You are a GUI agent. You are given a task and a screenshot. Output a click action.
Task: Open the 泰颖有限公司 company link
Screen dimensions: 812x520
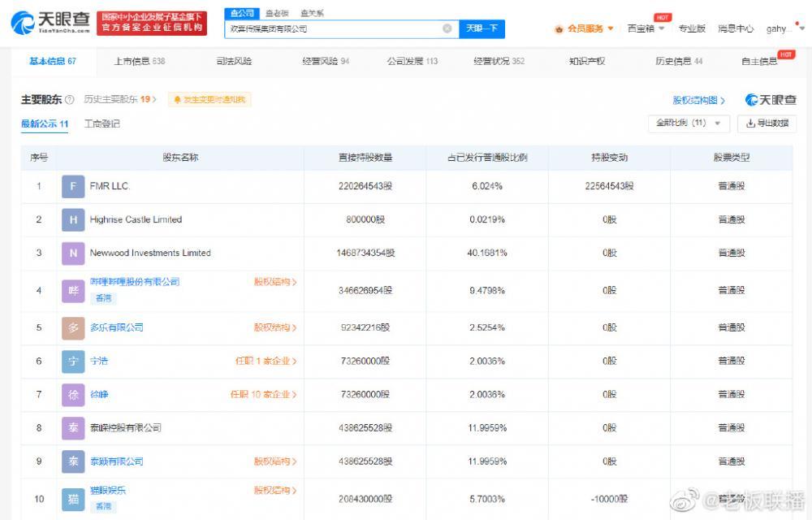point(116,461)
